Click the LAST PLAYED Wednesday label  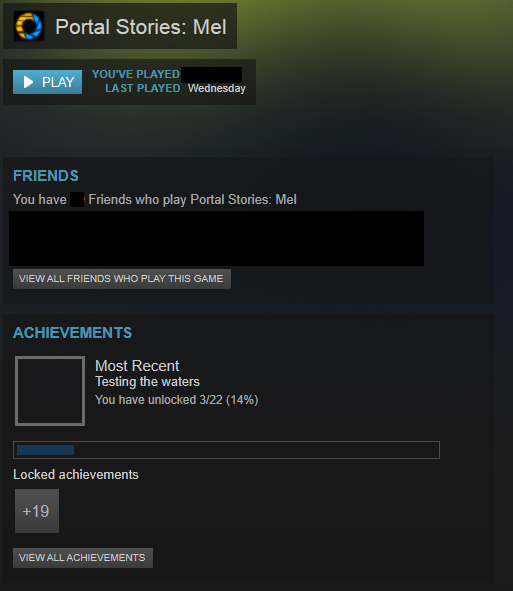(175, 88)
